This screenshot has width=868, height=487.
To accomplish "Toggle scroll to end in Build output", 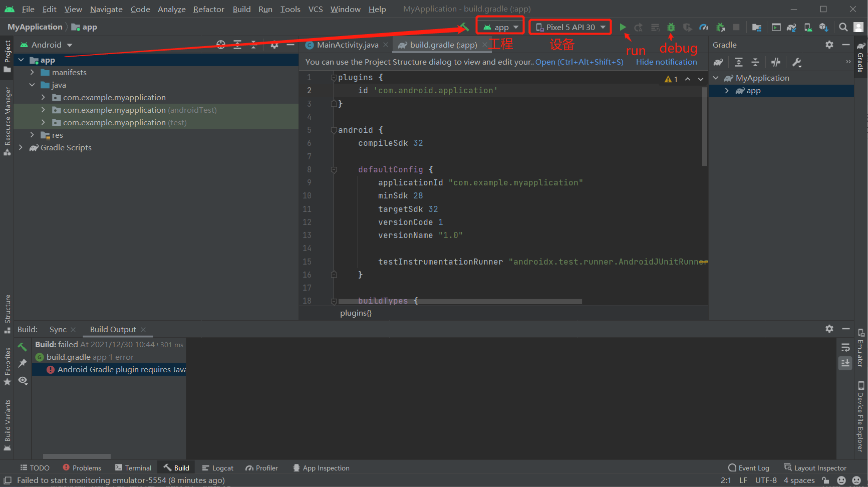I will click(845, 363).
